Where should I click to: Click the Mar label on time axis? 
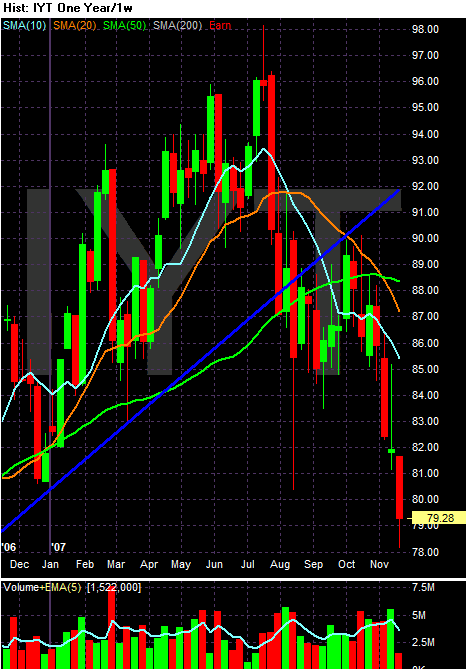click(117, 564)
